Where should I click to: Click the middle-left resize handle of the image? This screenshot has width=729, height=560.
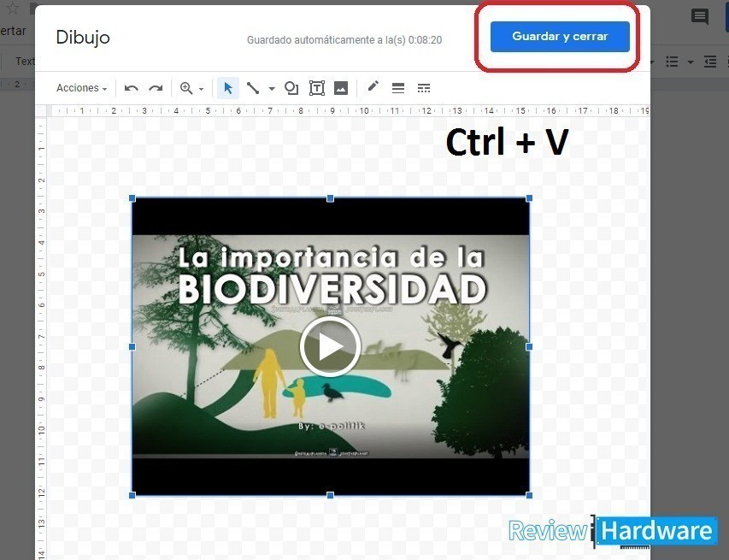point(132,346)
